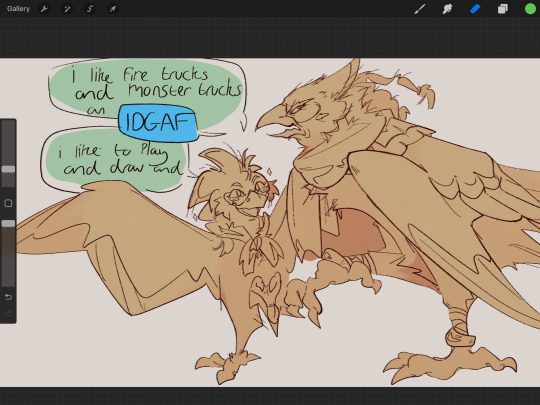Open the green color picker

click(x=530, y=9)
